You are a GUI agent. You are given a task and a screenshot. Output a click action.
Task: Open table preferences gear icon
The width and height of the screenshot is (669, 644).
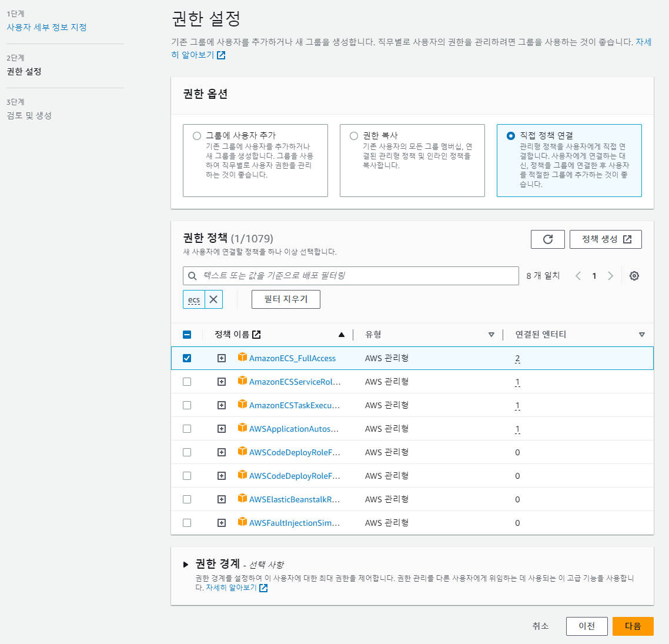click(x=634, y=276)
